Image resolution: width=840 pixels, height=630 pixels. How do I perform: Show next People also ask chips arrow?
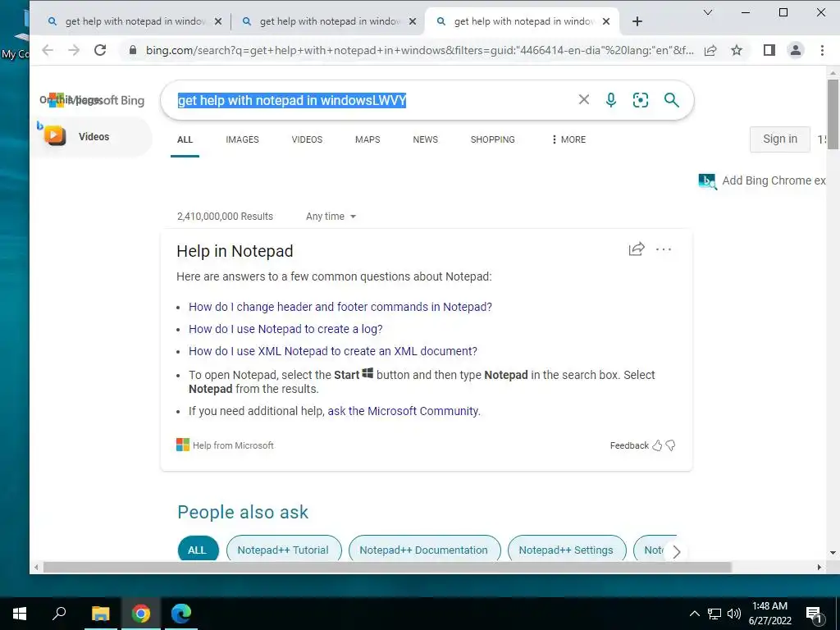[x=676, y=551]
